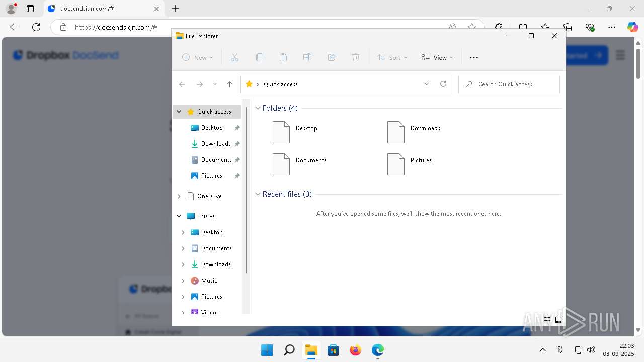Select pinned Downloads under Quick access sidebar
The image size is (644, 362).
tap(215, 144)
